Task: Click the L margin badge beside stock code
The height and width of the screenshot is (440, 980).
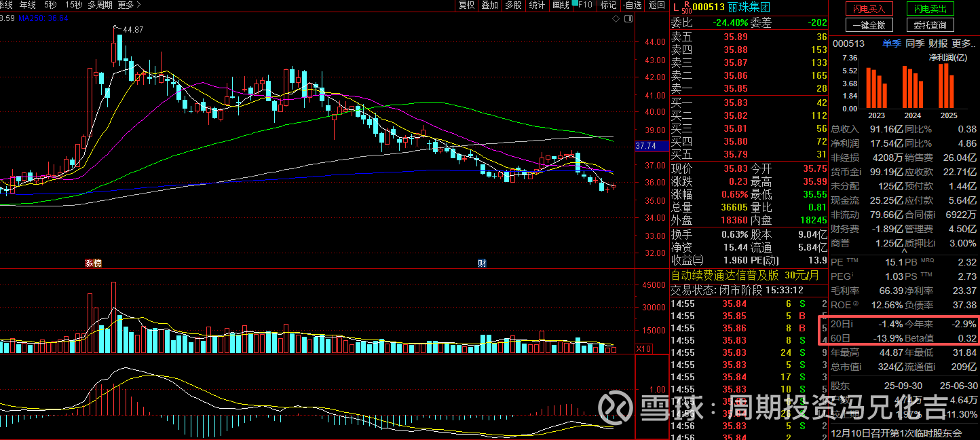Action: tap(675, 7)
